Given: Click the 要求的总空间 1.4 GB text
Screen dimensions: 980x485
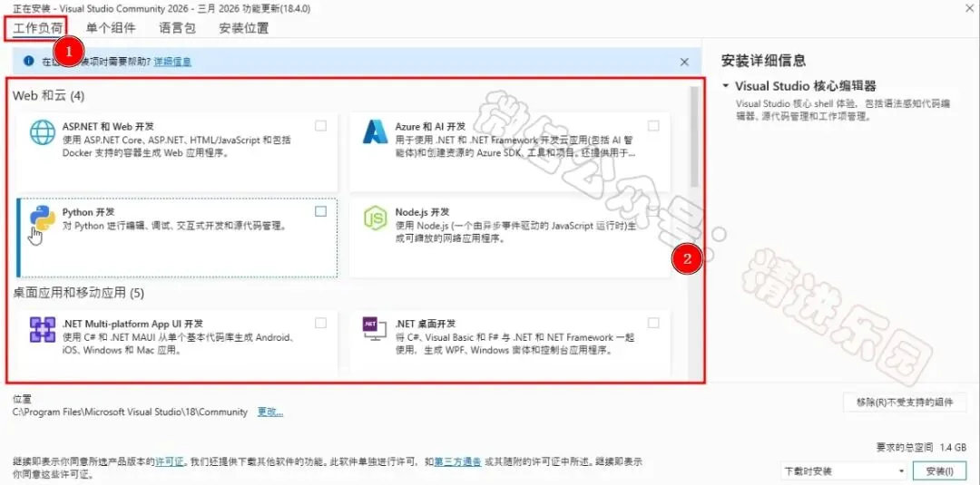Looking at the screenshot, I should click(x=921, y=448).
